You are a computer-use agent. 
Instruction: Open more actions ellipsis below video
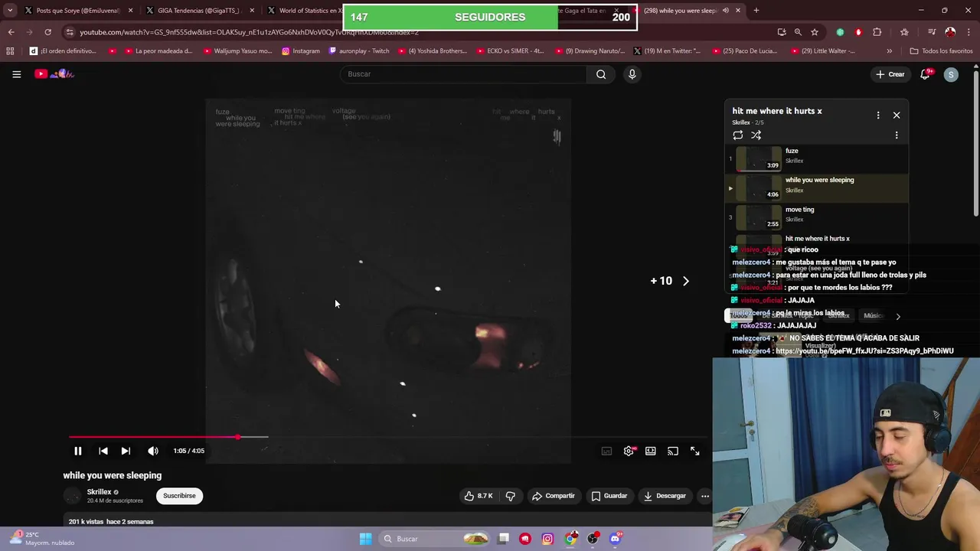[705, 496]
